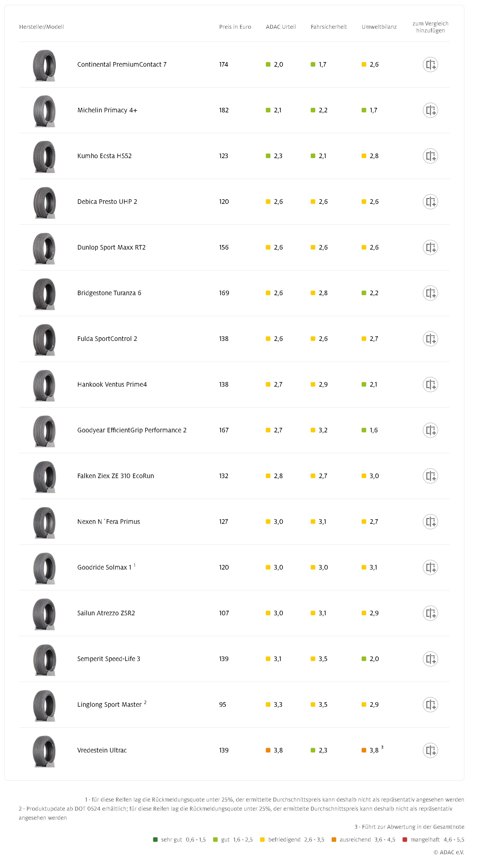Open the Debica Presto UHP 2 entry
The image size is (482, 868).
pos(107,202)
